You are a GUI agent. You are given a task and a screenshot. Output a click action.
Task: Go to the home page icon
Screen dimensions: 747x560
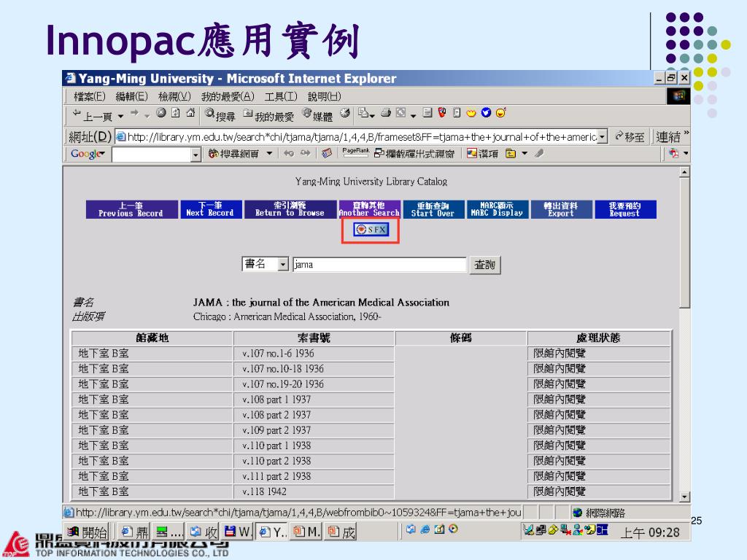190,113
